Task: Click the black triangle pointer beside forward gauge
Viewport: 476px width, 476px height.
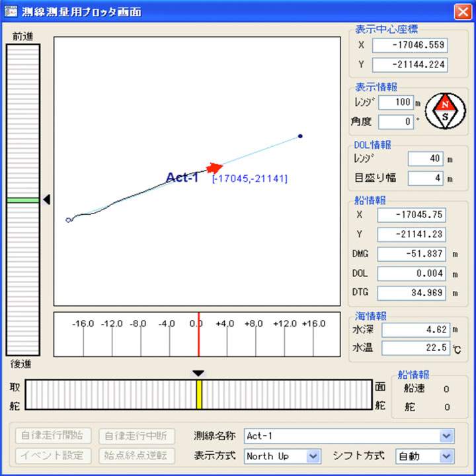Action: click(x=46, y=200)
